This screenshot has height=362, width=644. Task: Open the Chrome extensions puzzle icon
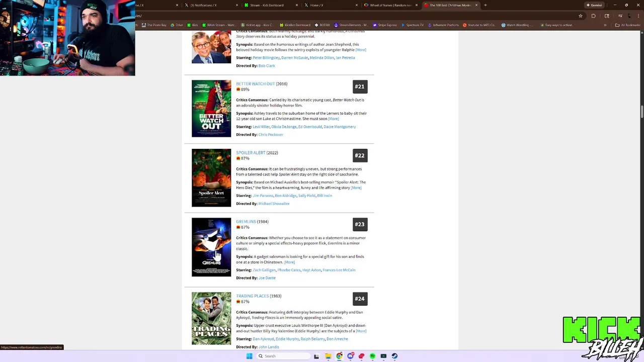pyautogui.click(x=593, y=16)
